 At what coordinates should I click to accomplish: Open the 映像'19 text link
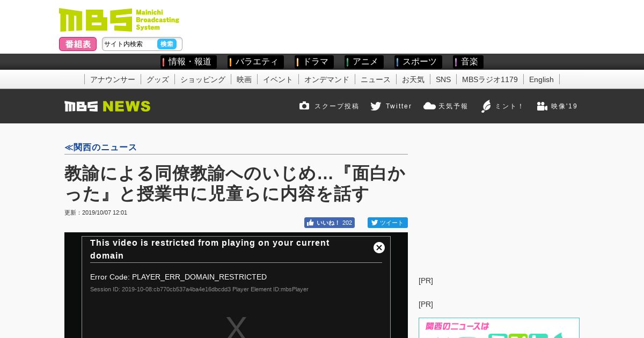[565, 106]
